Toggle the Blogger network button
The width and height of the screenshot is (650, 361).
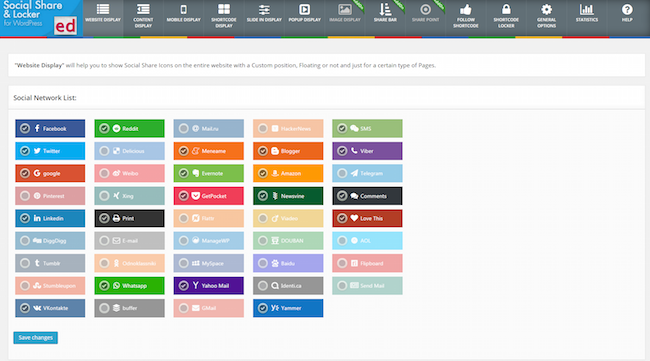[288, 151]
